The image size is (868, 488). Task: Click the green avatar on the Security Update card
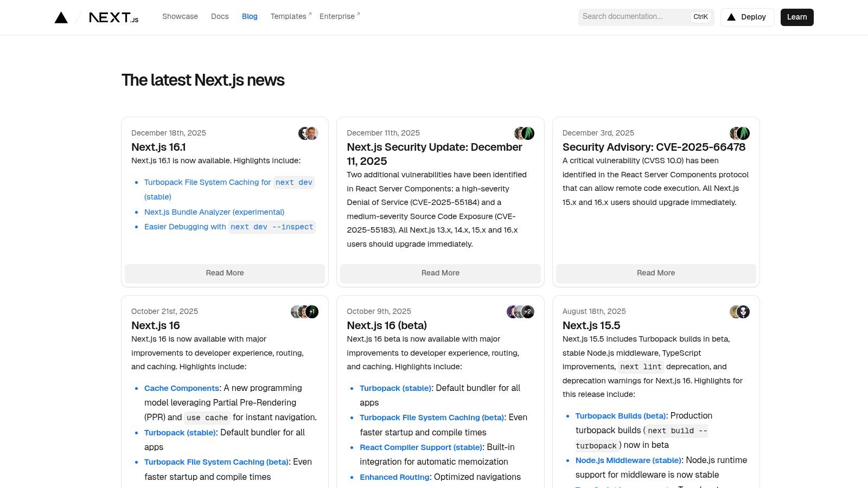(x=527, y=133)
